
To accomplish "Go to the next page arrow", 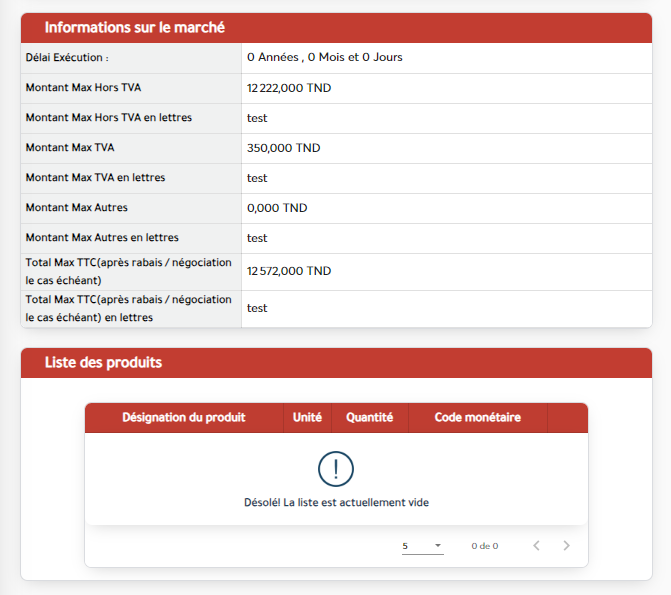I will (567, 546).
